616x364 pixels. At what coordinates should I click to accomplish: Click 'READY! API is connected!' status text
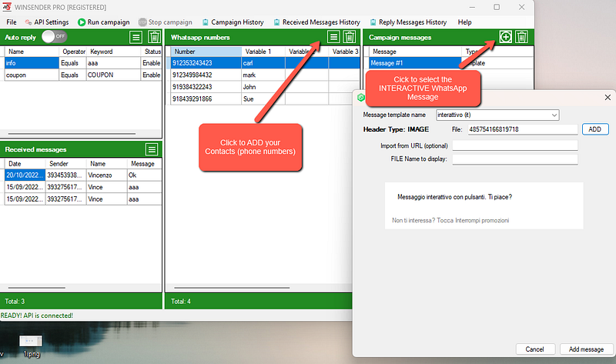coord(36,316)
